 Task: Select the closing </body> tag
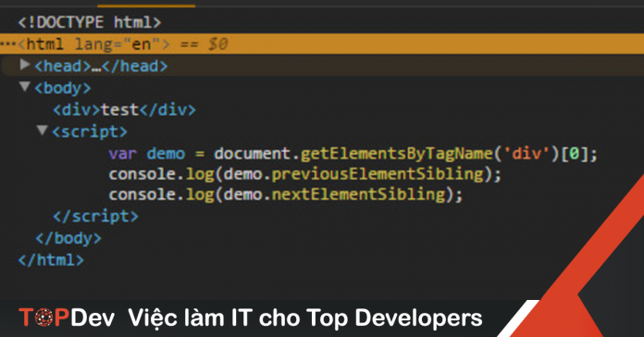(x=68, y=238)
